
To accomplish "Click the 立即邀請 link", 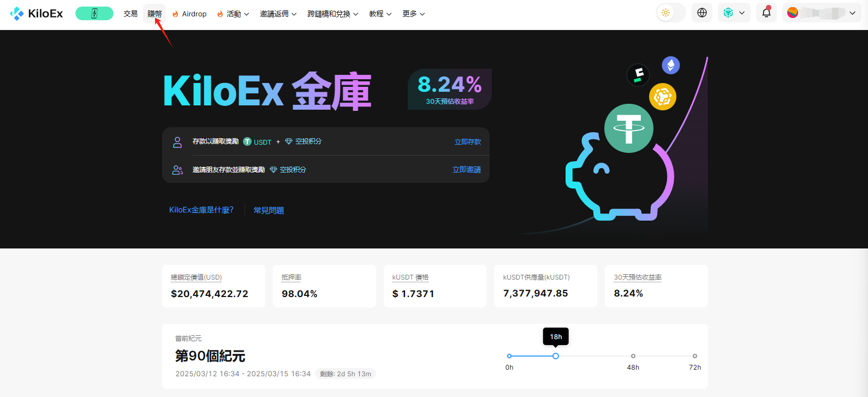I will [x=467, y=170].
